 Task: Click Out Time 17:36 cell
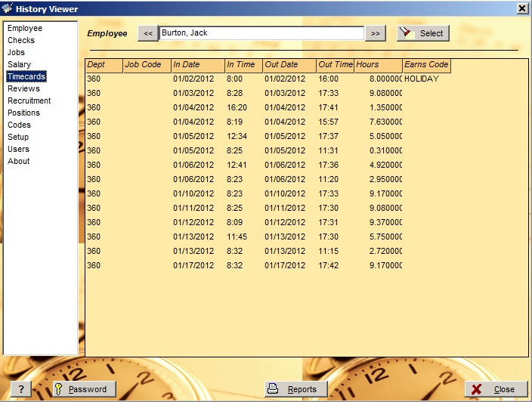(328, 165)
